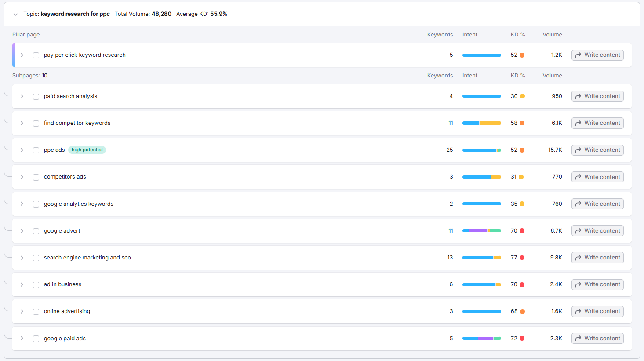Write content for google analytics keywords

(x=597, y=204)
